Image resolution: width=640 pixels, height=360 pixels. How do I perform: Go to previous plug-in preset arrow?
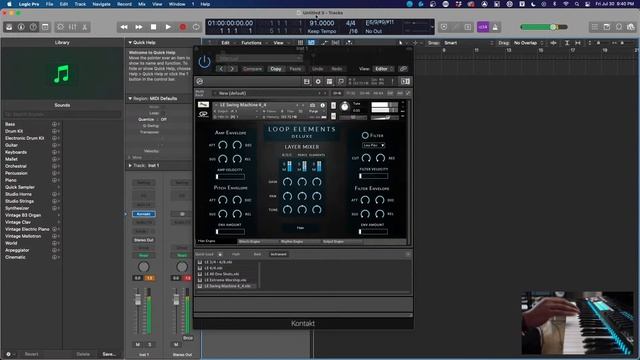[222, 69]
